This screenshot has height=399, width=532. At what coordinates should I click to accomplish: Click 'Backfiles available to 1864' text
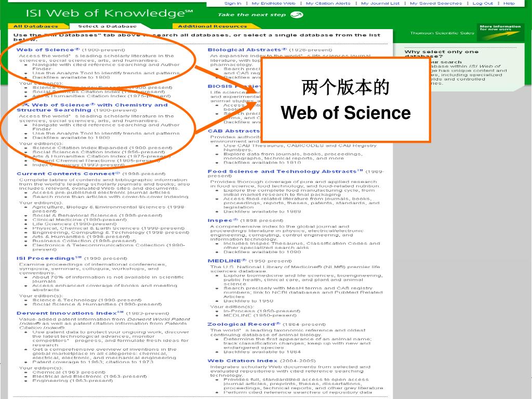[x=262, y=352]
